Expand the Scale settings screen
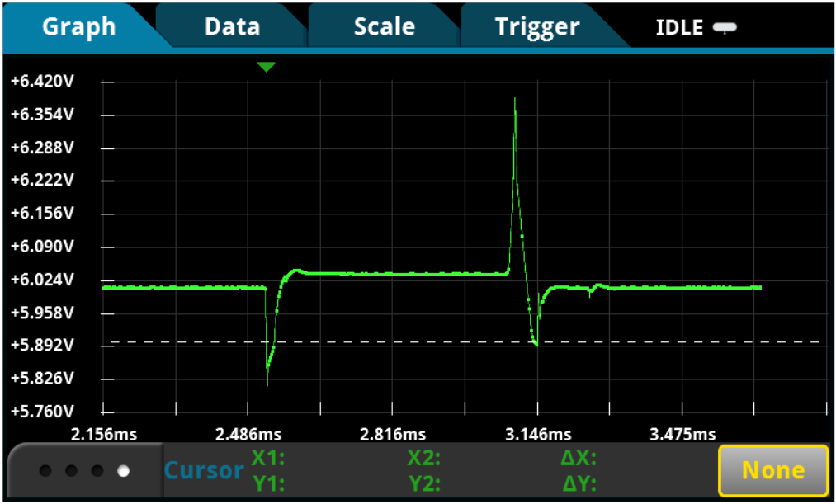 pos(383,26)
